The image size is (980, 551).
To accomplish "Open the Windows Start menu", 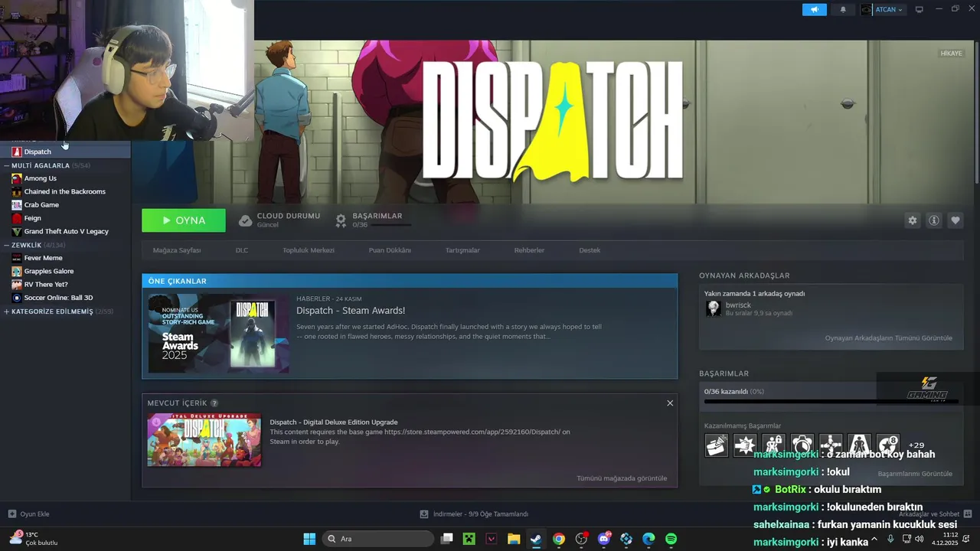I will pyautogui.click(x=309, y=539).
